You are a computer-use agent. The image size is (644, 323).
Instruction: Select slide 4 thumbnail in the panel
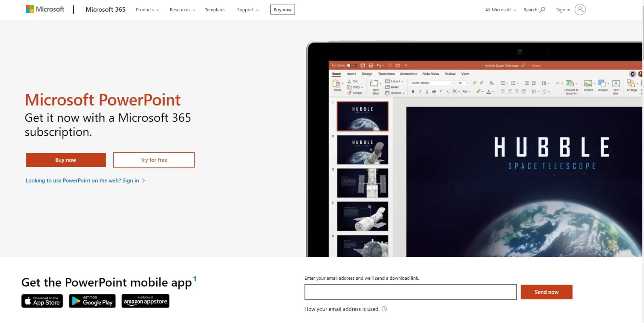pos(363,216)
